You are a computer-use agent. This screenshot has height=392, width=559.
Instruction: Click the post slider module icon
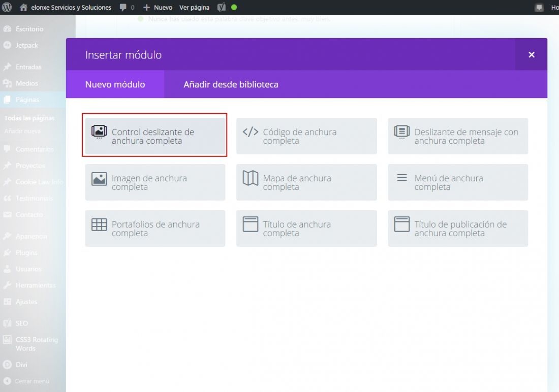coord(402,132)
